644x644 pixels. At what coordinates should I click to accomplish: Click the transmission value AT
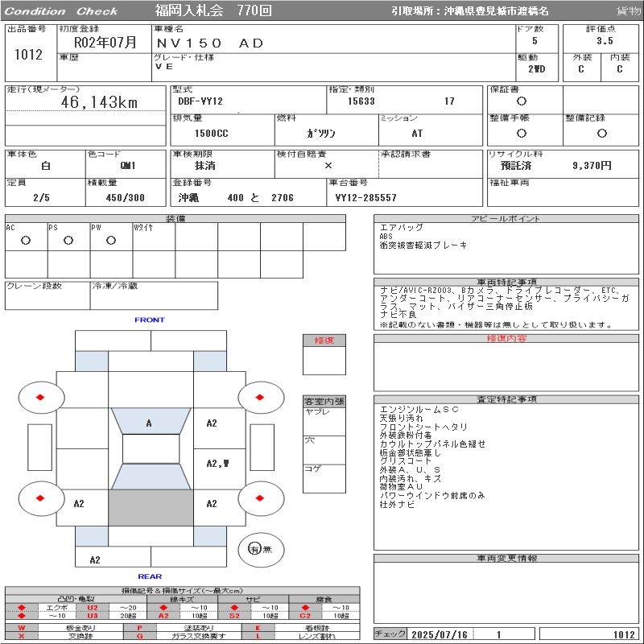(x=417, y=134)
